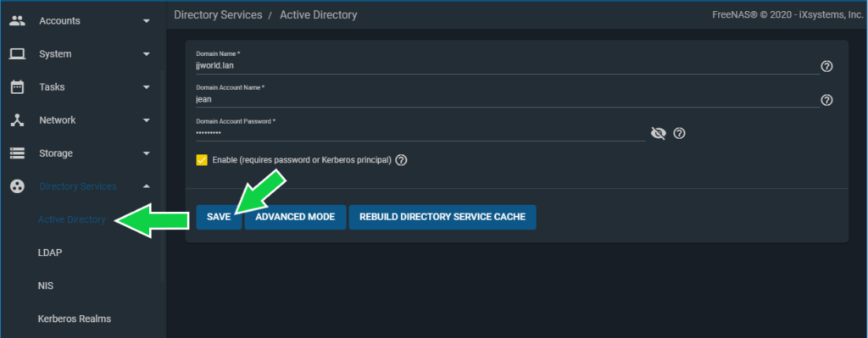Click the Tasks calendar icon

pos(18,87)
